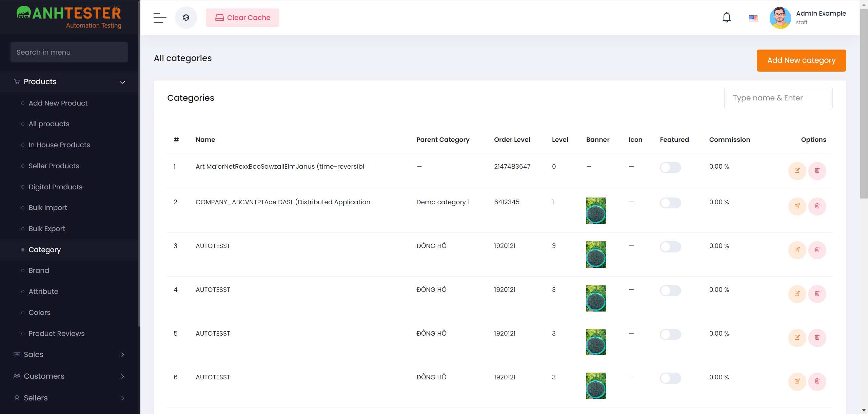Edit AUTOTESST category in row 5

tap(797, 337)
